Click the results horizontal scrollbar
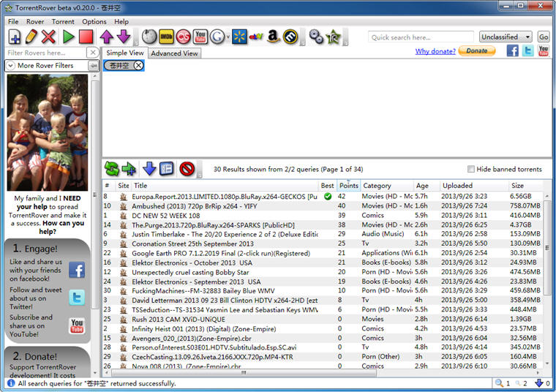The width and height of the screenshot is (556, 392). pos(243,372)
